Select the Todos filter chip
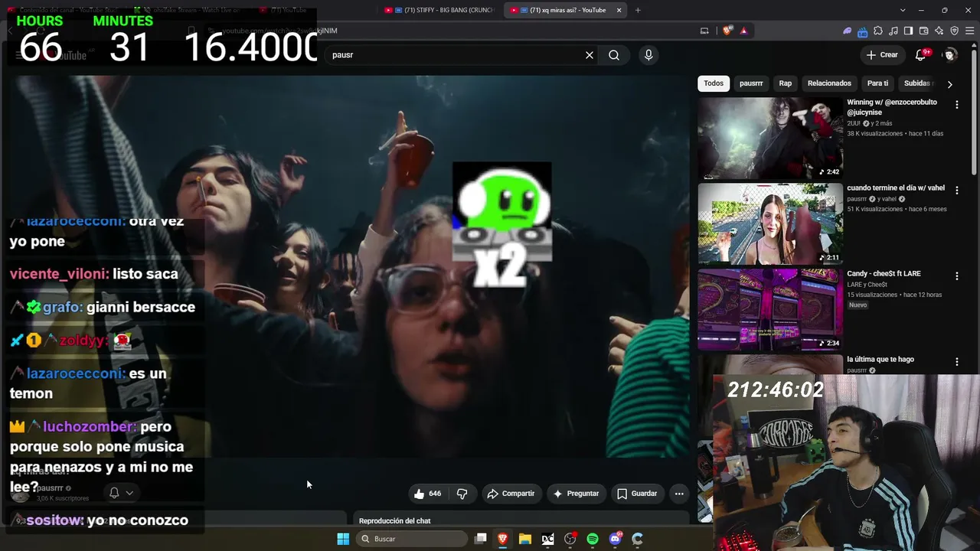 coord(714,83)
